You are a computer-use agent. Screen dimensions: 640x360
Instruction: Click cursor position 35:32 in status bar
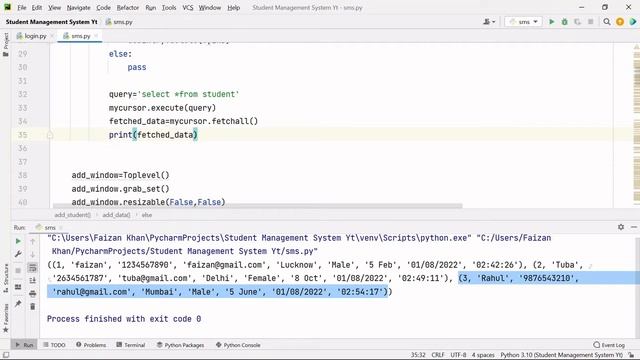coord(418,355)
